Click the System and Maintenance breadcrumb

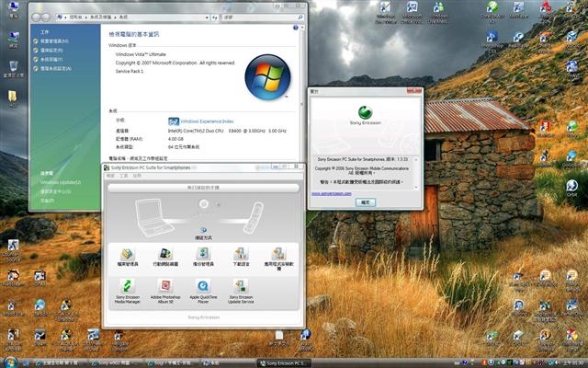[101, 17]
